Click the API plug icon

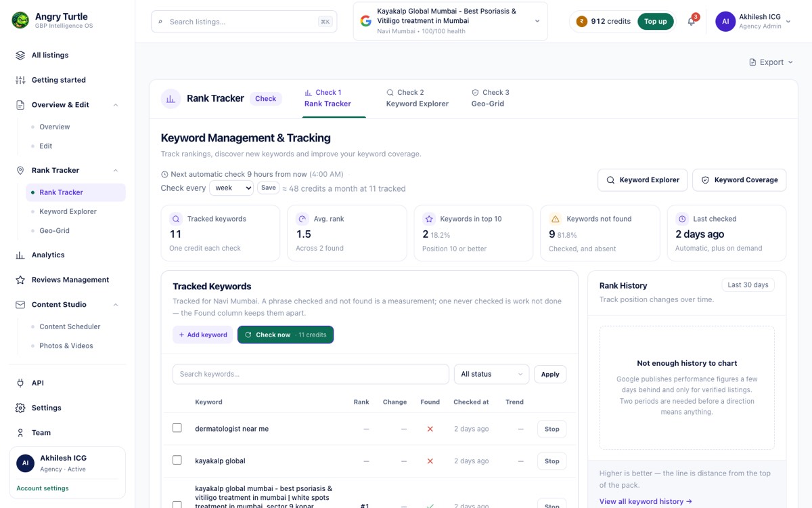pos(20,383)
